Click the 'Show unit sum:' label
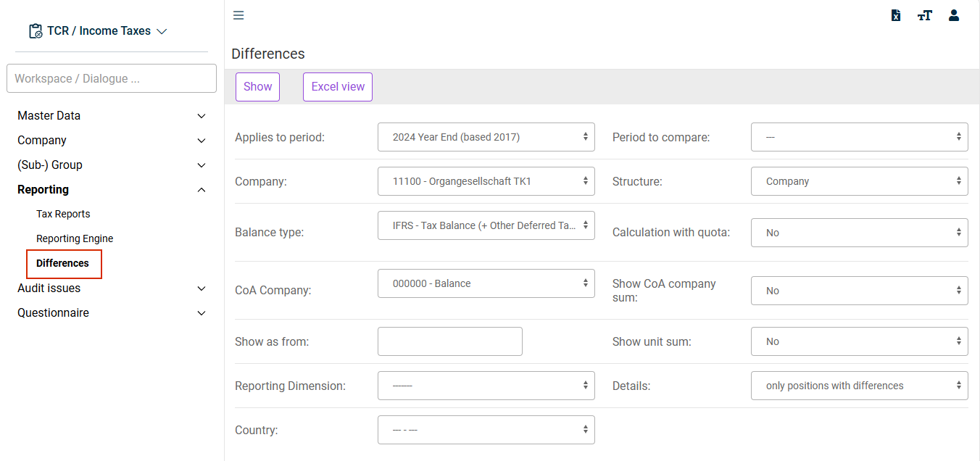This screenshot has height=461, width=980. pyautogui.click(x=652, y=341)
